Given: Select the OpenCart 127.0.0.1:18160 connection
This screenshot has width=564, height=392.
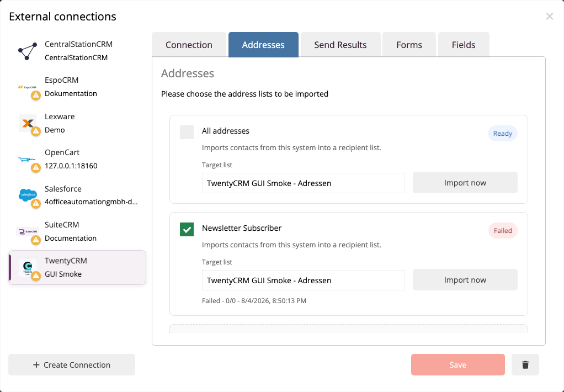Looking at the screenshot, I should click(x=77, y=159).
